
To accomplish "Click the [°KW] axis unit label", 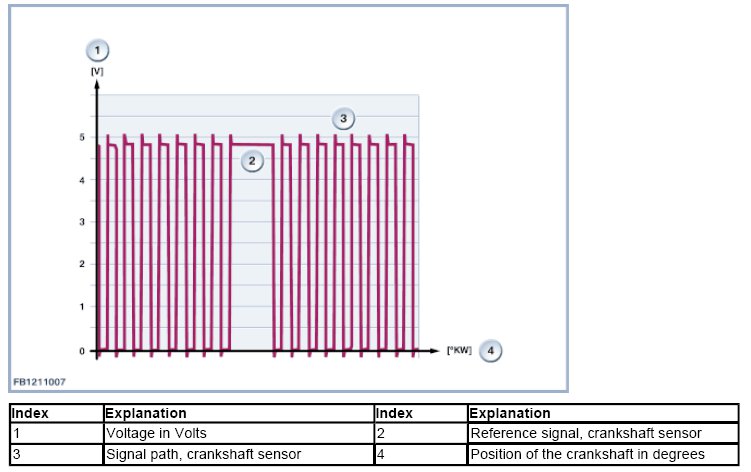I will 458,352.
